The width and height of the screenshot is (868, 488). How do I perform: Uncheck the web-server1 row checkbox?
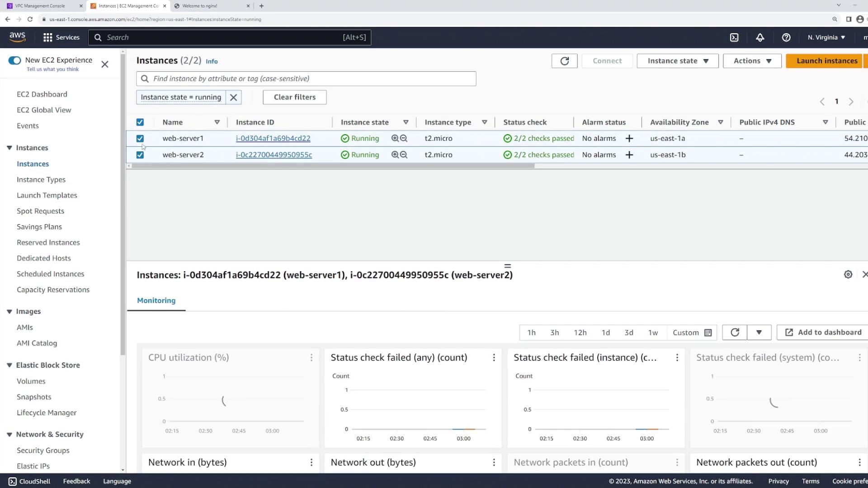[x=140, y=139]
